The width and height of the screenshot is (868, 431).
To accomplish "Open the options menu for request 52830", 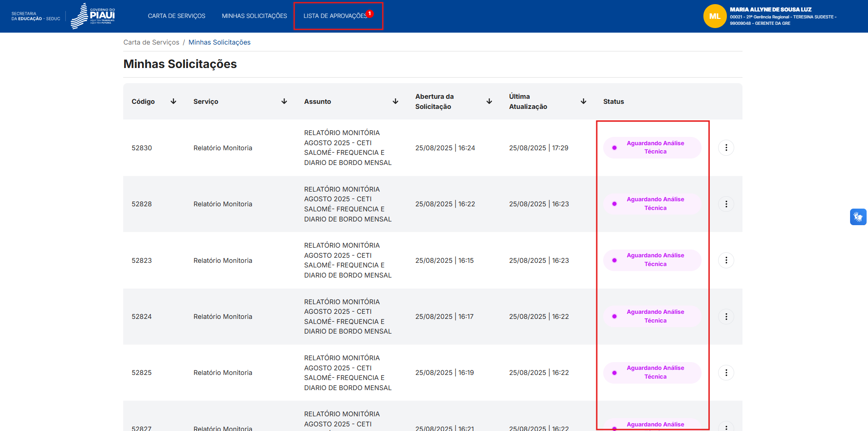I will [726, 147].
